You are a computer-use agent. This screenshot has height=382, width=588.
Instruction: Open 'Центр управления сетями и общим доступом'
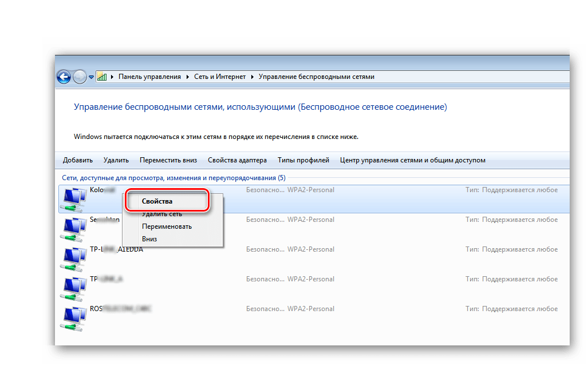tap(412, 160)
